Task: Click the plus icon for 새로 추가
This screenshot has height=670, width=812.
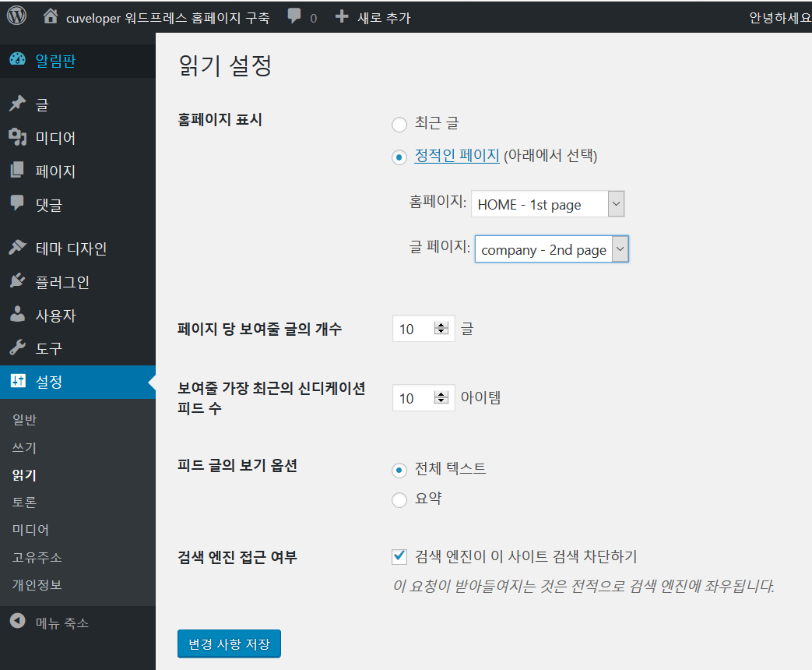Action: pos(342,16)
